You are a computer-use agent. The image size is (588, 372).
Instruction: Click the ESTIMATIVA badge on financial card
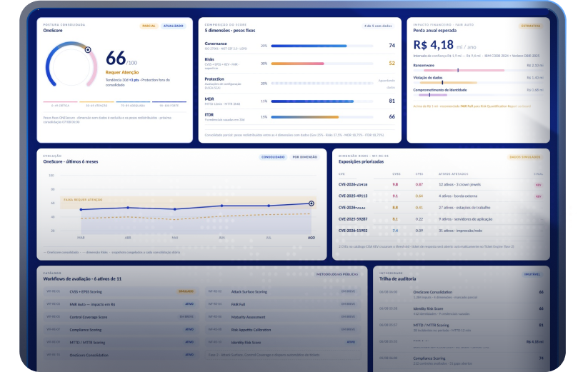[531, 26]
